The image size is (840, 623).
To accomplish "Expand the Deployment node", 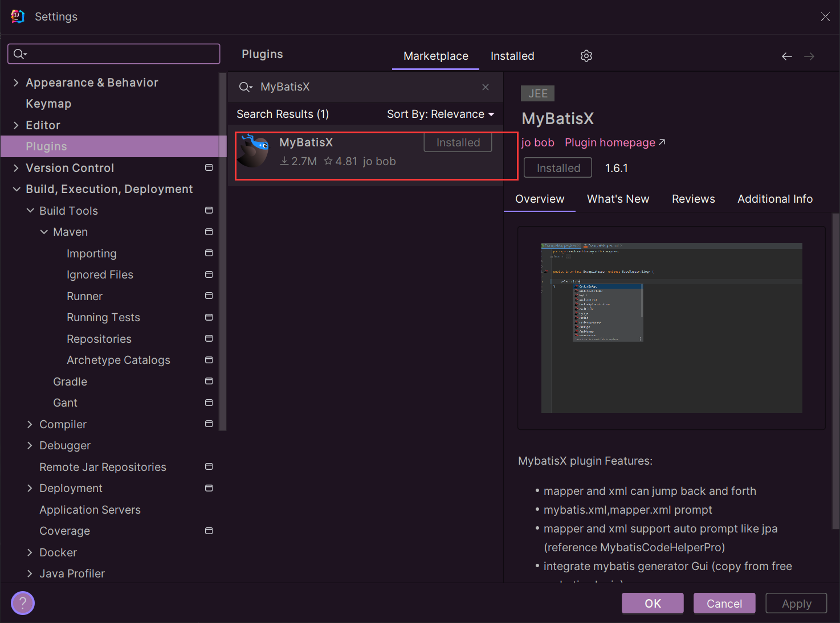I will click(30, 488).
